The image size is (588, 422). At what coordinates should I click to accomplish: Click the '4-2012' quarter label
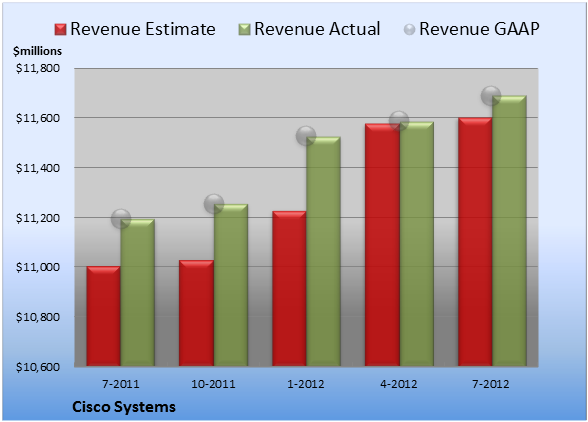[x=399, y=384]
